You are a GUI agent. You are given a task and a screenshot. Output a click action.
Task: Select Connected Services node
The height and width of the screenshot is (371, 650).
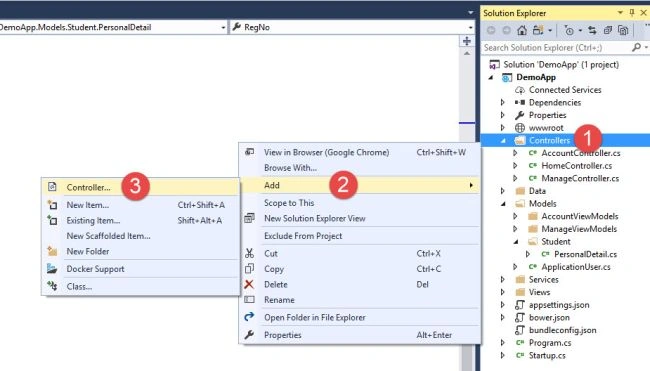(565, 90)
